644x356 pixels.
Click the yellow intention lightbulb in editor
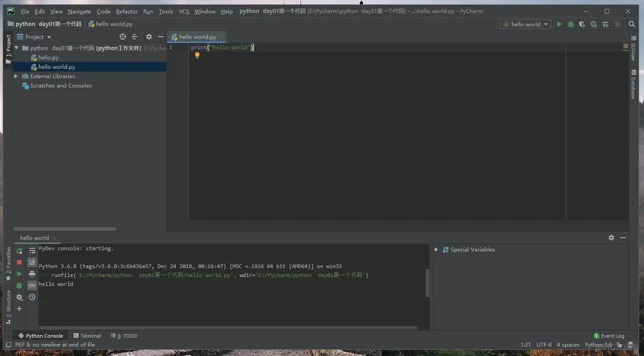click(x=197, y=56)
